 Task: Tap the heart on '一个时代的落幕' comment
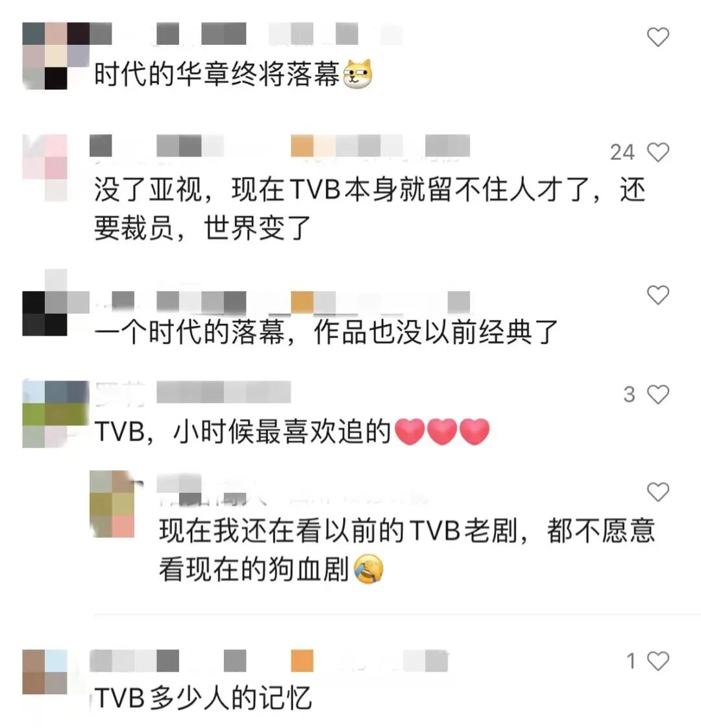tap(658, 295)
